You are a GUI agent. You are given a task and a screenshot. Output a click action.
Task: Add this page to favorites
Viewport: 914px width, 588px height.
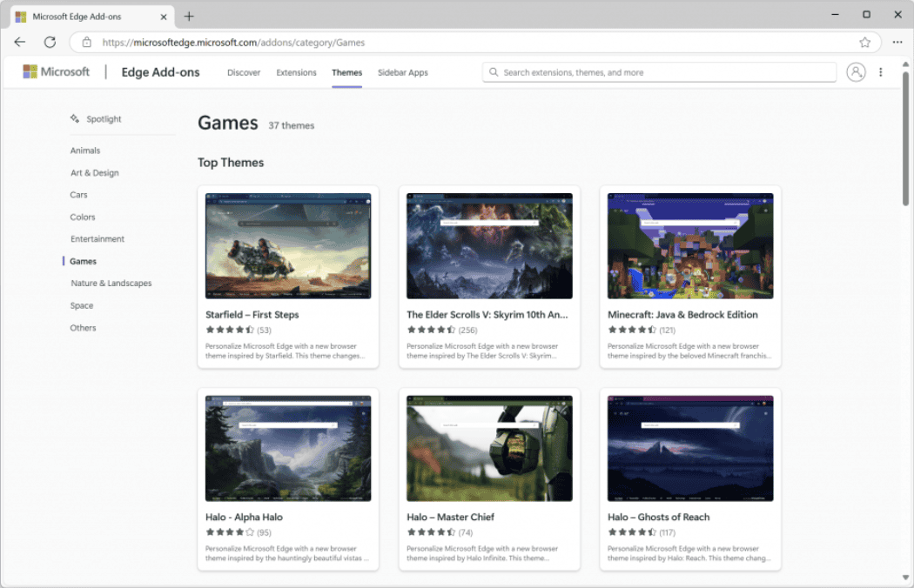click(864, 42)
